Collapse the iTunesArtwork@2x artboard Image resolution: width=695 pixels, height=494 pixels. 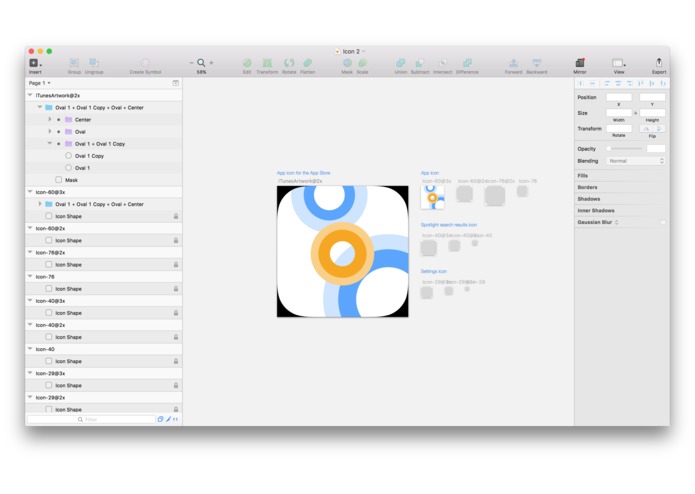click(30, 95)
